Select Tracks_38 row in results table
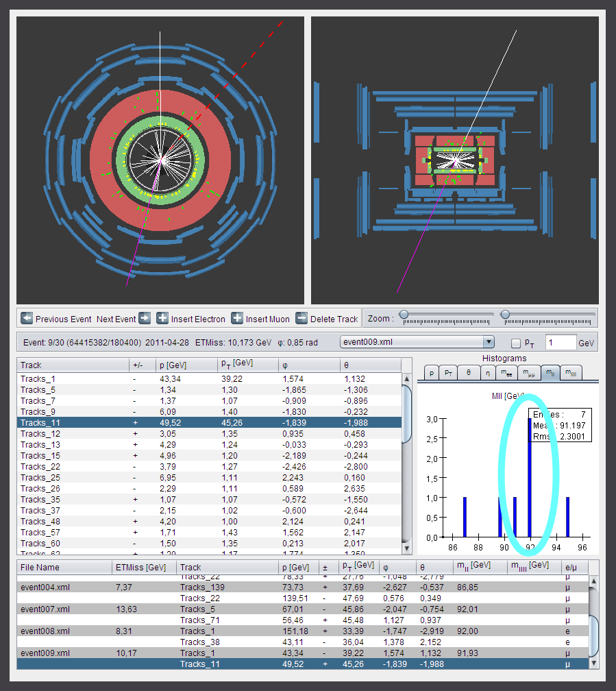Image resolution: width=616 pixels, height=691 pixels. (303, 642)
